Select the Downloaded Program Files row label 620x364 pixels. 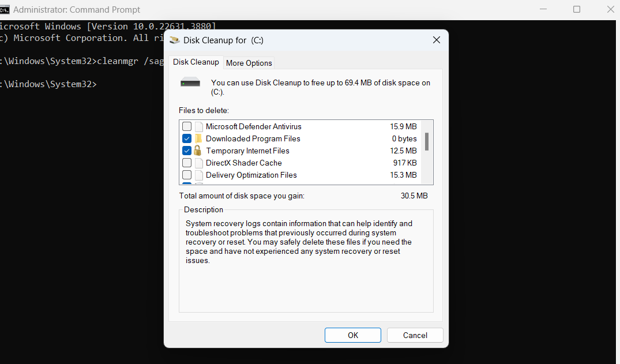(253, 138)
